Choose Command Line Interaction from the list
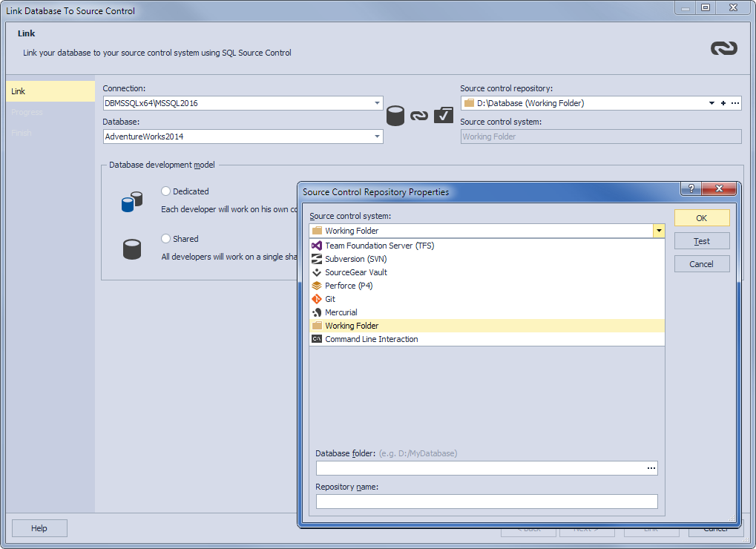This screenshot has width=756, height=549. point(487,339)
